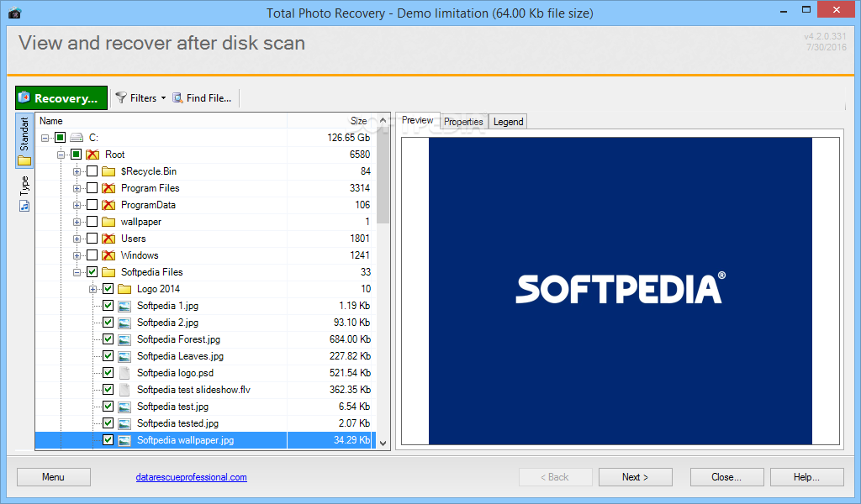The image size is (861, 504).
Task: Click the Softpedia Files folder icon
Action: click(x=108, y=272)
